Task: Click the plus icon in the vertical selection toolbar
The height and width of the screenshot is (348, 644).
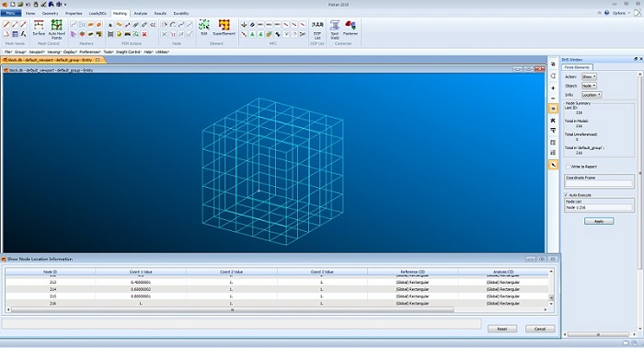Action: point(553,88)
